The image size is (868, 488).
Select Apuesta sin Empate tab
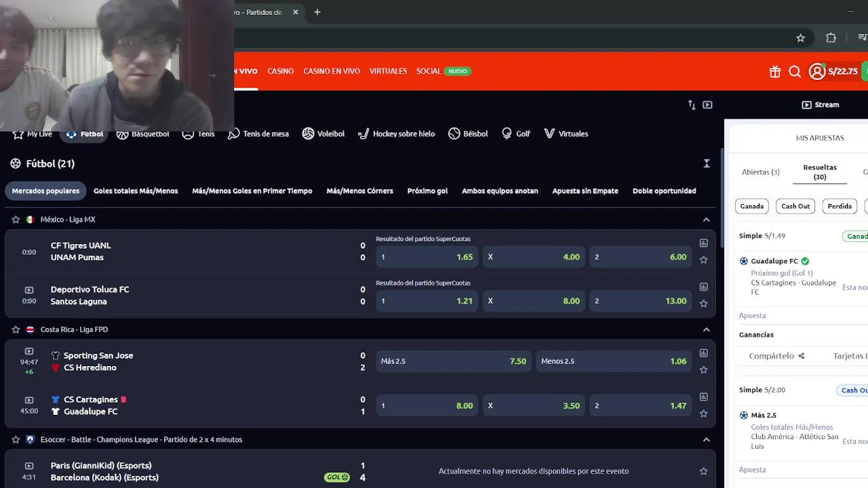585,191
